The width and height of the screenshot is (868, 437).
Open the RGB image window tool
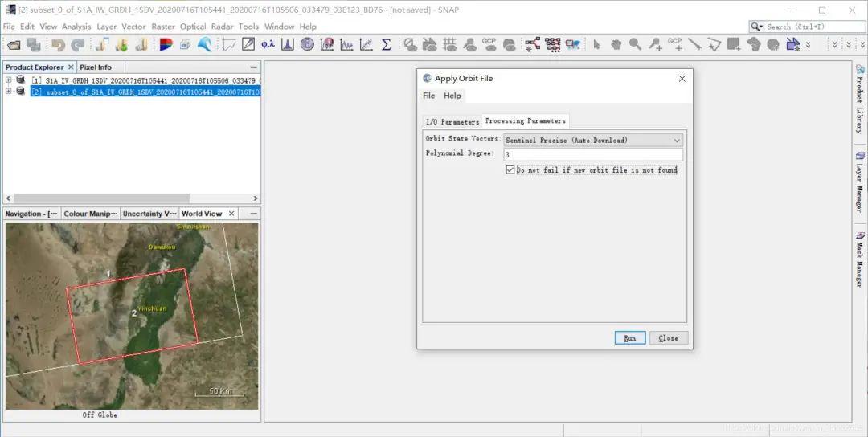[x=166, y=45]
